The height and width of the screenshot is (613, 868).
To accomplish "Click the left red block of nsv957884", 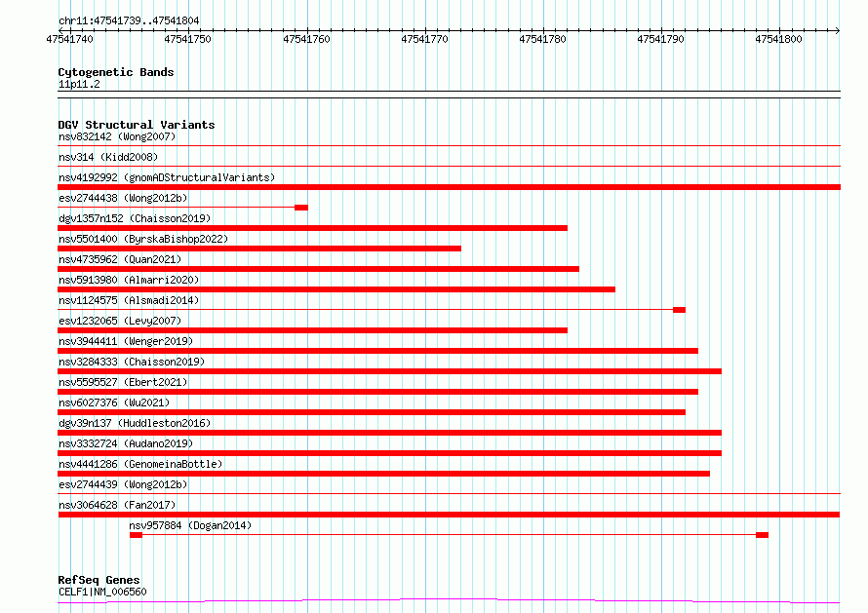I will [x=137, y=535].
